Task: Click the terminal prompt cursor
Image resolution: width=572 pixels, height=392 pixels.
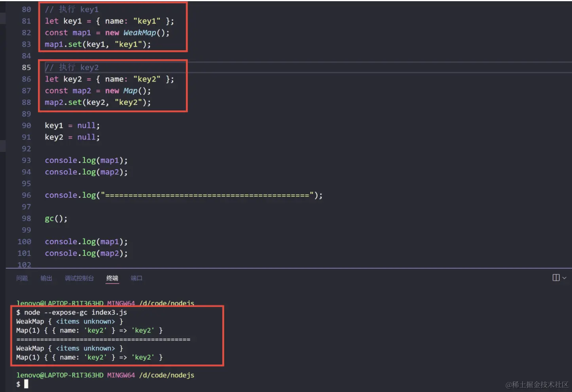Action: pyautogui.click(x=26, y=384)
